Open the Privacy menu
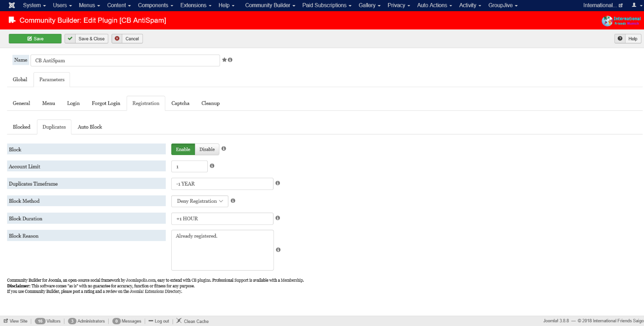Screen dimensions: 644x326 [398, 5]
